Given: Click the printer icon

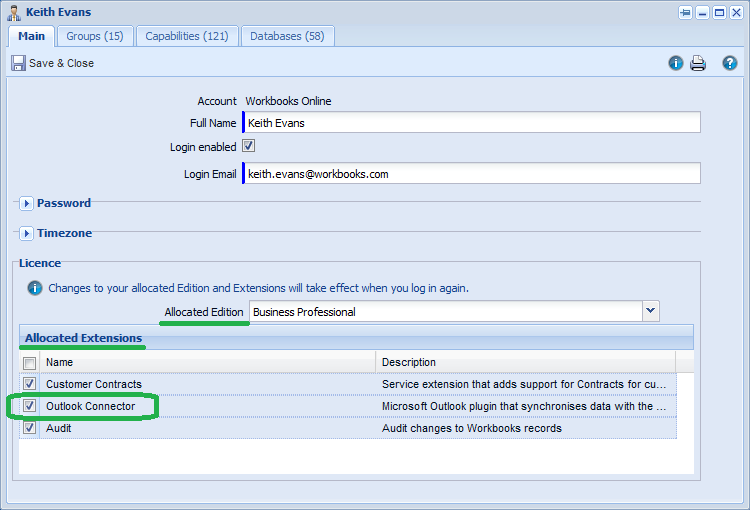Looking at the screenshot, I should point(698,63).
